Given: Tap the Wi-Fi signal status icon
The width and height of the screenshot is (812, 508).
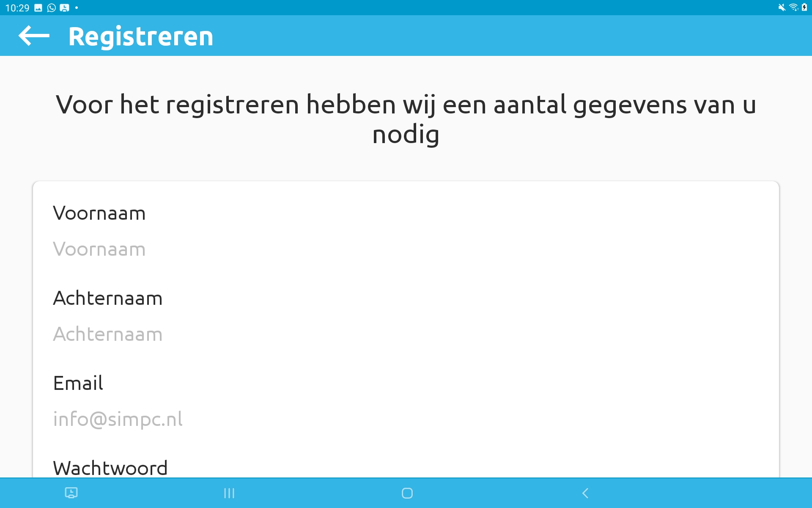Looking at the screenshot, I should (x=793, y=8).
